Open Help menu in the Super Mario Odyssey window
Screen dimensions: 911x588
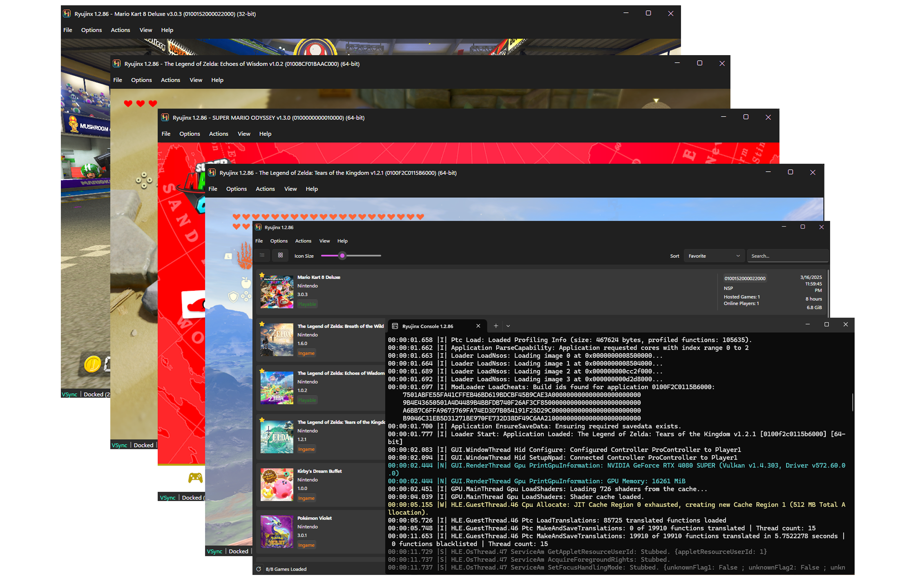(265, 134)
